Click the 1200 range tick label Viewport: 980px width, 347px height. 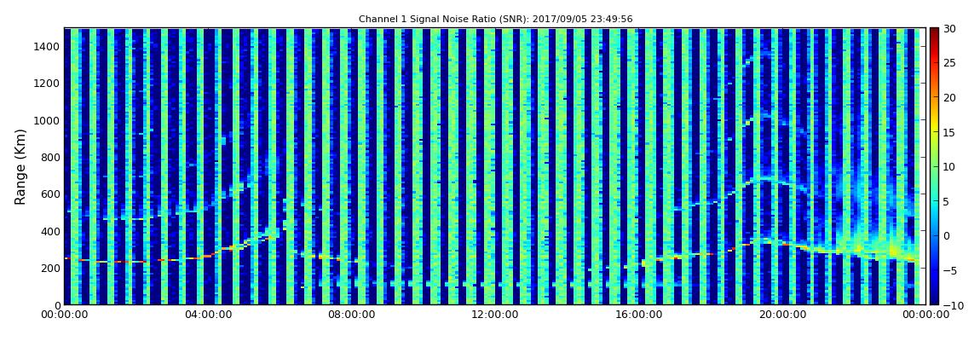coord(48,84)
